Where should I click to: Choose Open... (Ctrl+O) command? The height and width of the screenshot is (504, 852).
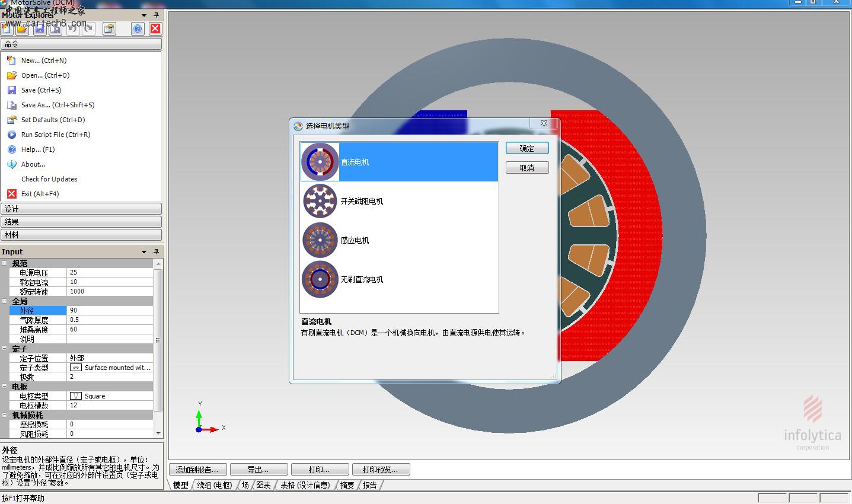[x=45, y=75]
